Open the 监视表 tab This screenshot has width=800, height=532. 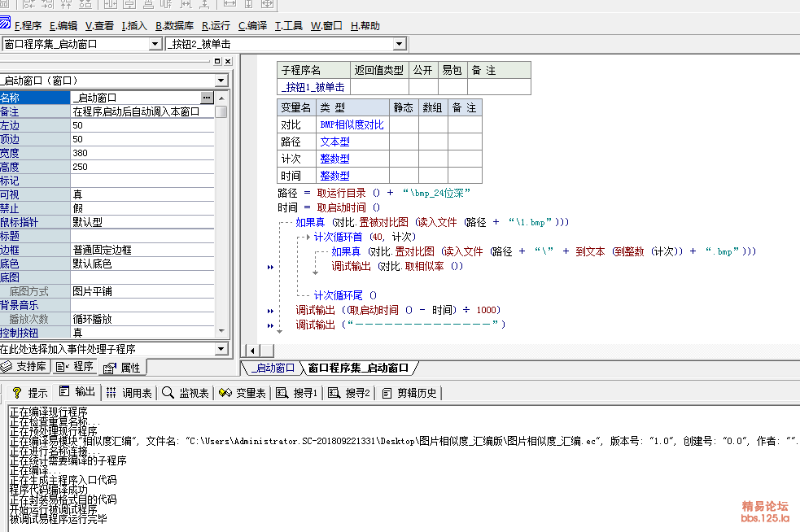click(x=186, y=393)
